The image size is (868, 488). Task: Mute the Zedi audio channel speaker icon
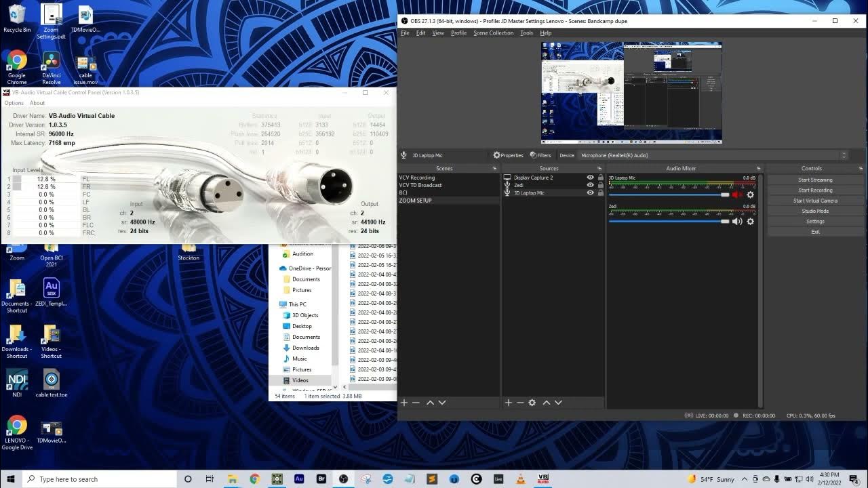pyautogui.click(x=737, y=222)
